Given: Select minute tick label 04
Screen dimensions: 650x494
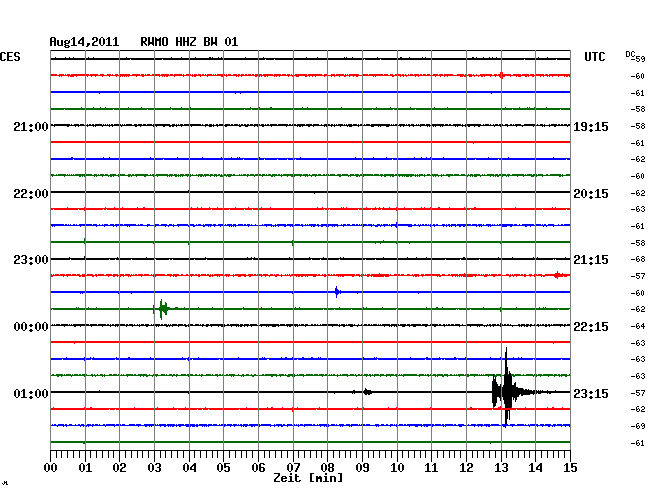Looking at the screenshot, I should [189, 468].
